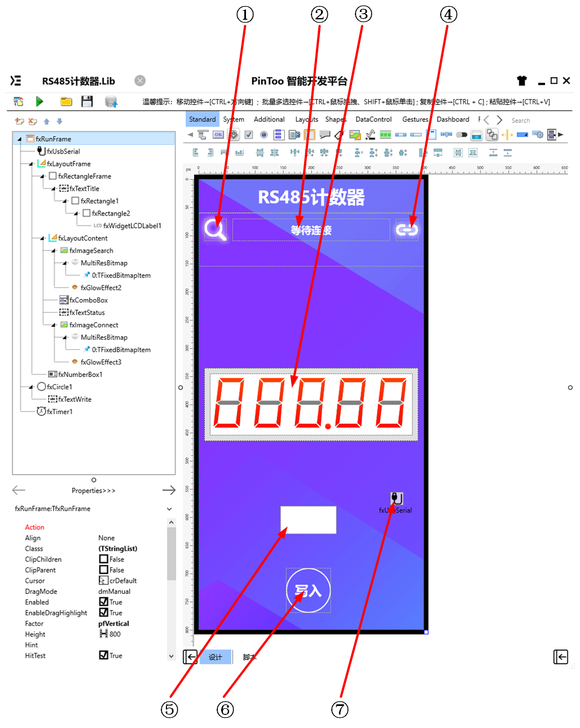Click the Height value 800 in the properties
Image resolution: width=580 pixels, height=728 pixels.
point(115,634)
